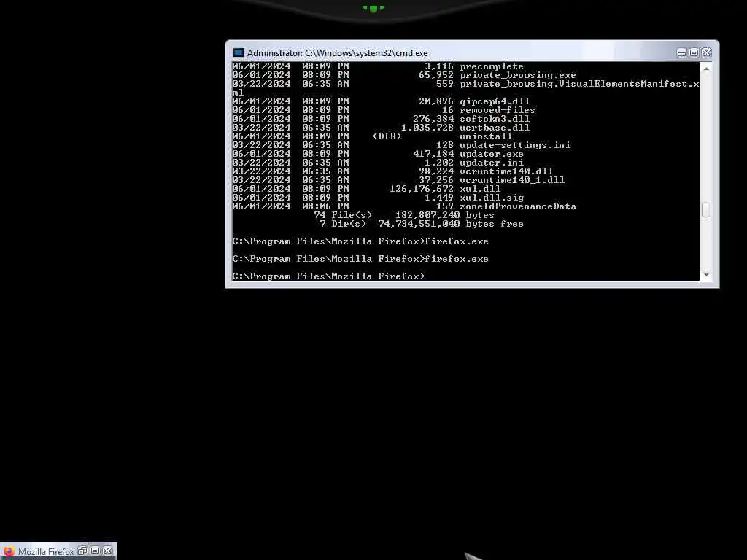This screenshot has width=747, height=560.
Task: Click the 1,035,728 size of ucrtbase.dll
Action: [x=427, y=128]
